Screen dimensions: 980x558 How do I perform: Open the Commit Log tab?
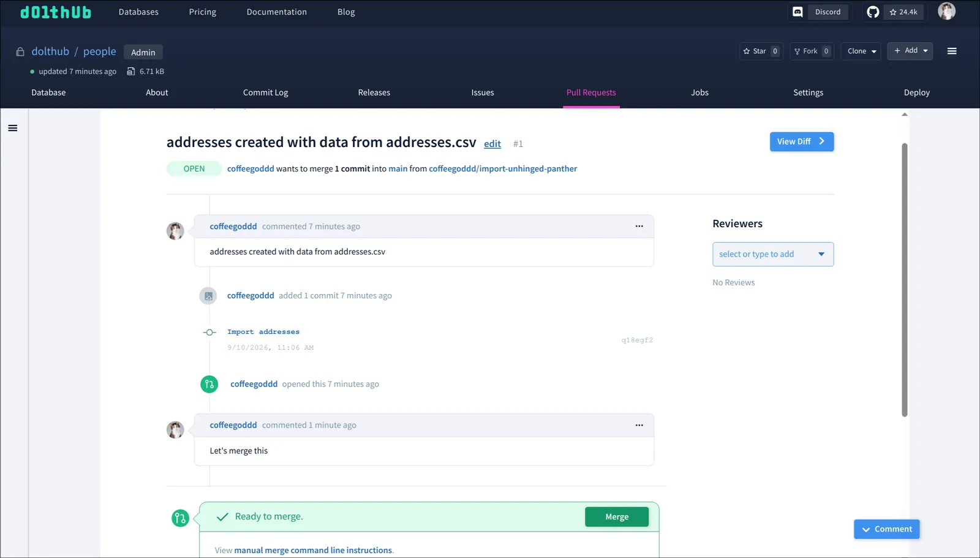[265, 92]
